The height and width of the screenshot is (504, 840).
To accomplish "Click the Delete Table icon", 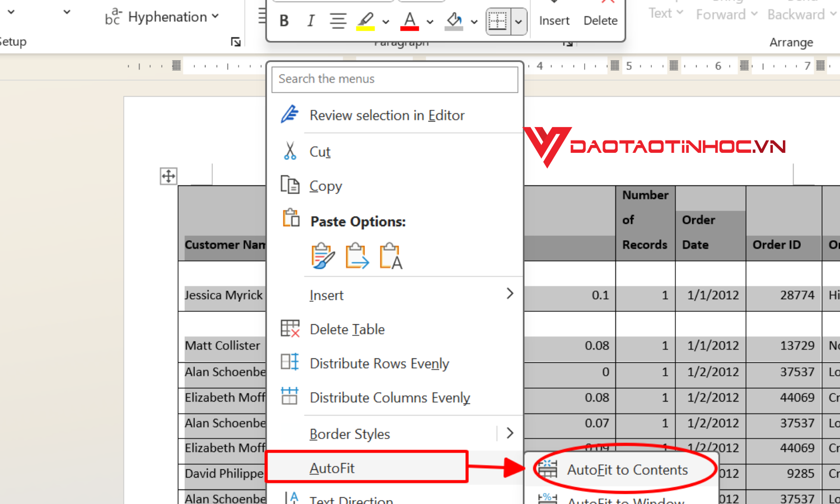I will click(x=290, y=329).
